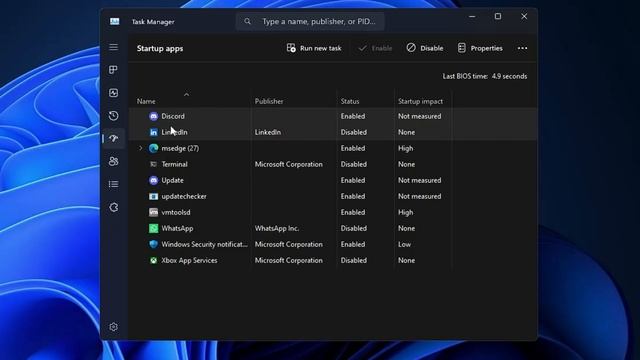Viewport: 640px width, 360px height.
Task: Click the Startup apps page heading
Action: coord(160,48)
